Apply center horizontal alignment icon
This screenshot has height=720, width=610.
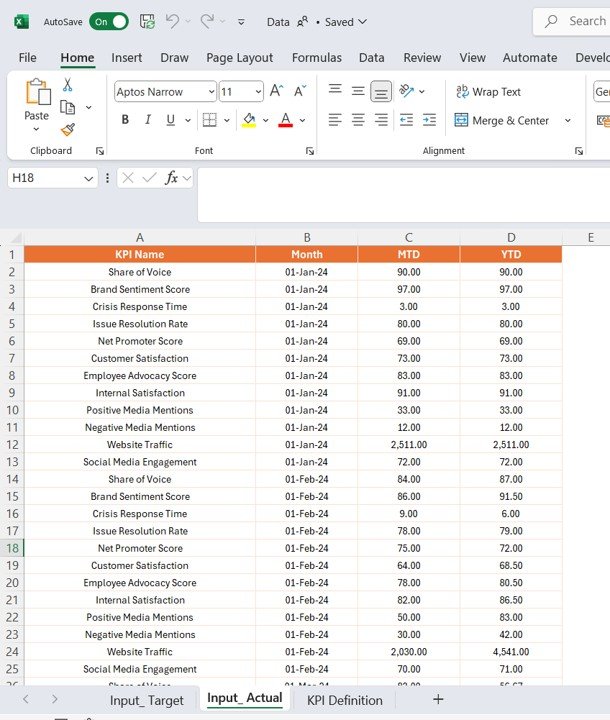[x=358, y=120]
